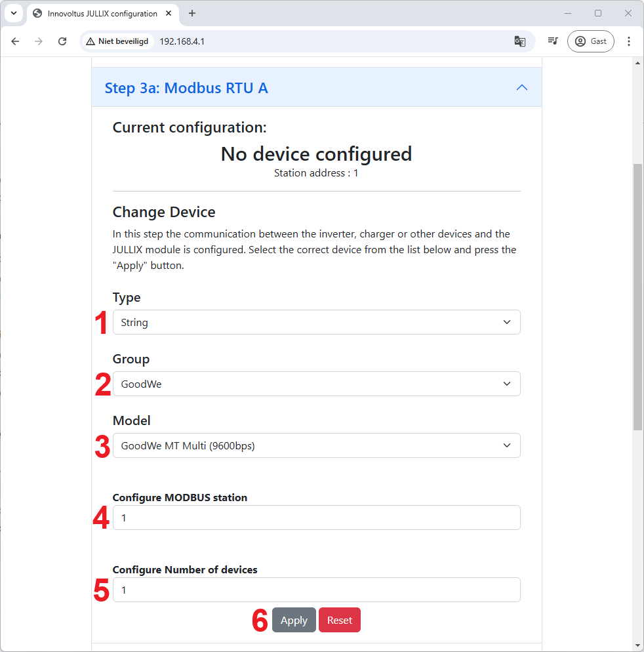Click the Niet beveiligd security warning
Screen dimensions: 644x652
(117, 41)
